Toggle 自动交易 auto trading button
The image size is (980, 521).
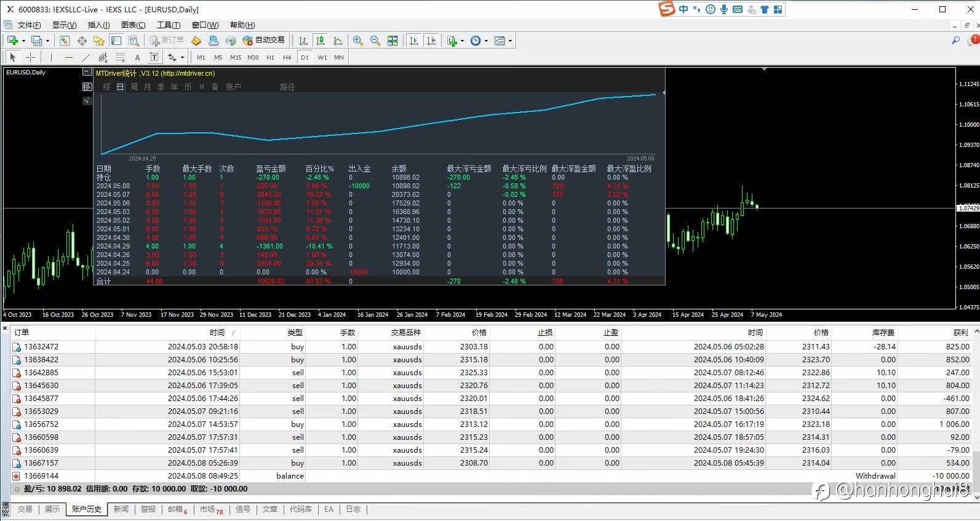264,40
